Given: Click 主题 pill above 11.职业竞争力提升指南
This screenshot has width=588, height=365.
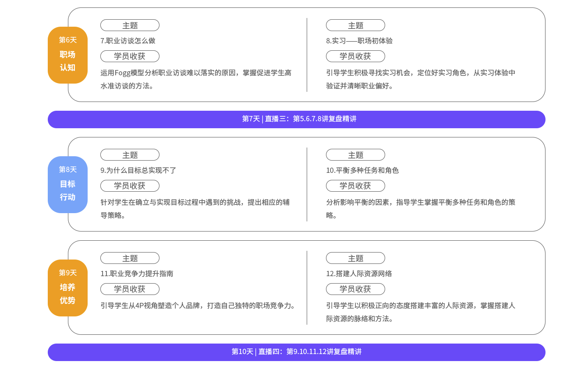Looking at the screenshot, I should coord(130,258).
